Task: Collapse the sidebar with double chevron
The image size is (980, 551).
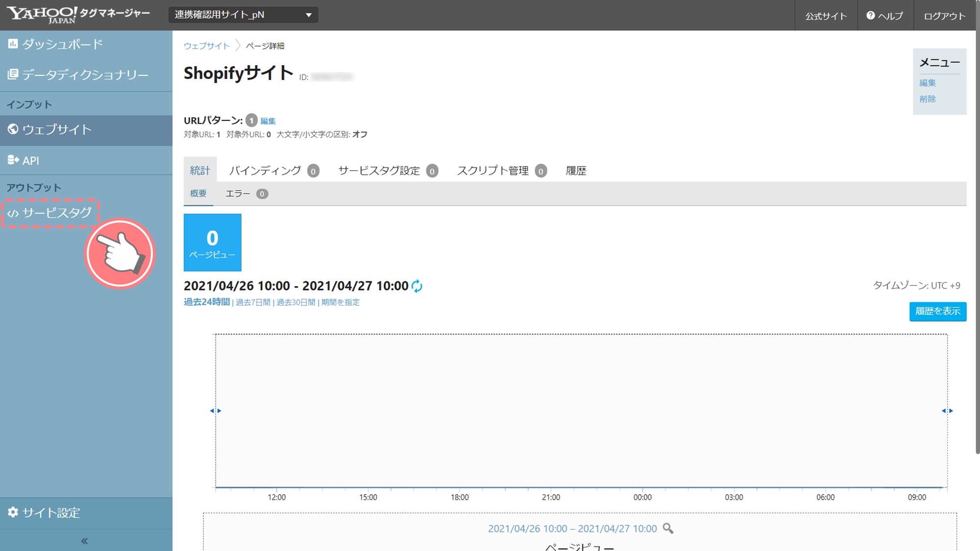Action: pos(84,541)
